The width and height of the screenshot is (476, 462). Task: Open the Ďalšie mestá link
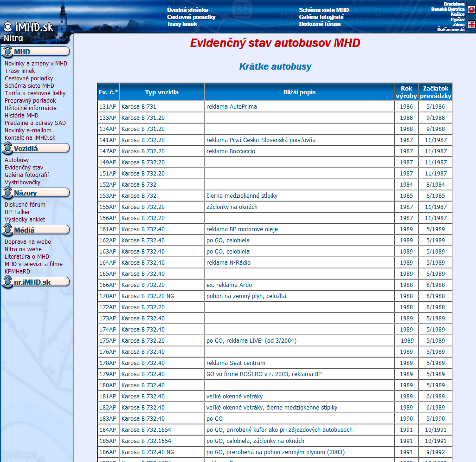pos(450,30)
